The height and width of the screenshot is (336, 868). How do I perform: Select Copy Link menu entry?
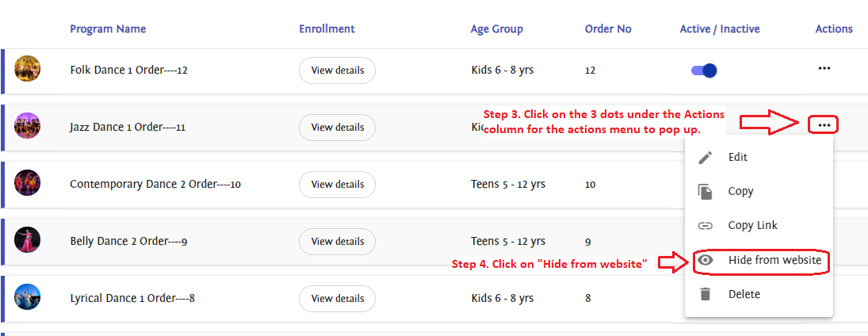tap(752, 226)
